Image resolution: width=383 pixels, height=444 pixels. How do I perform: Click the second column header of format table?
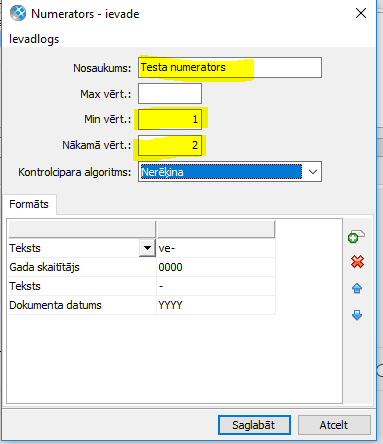(216, 229)
